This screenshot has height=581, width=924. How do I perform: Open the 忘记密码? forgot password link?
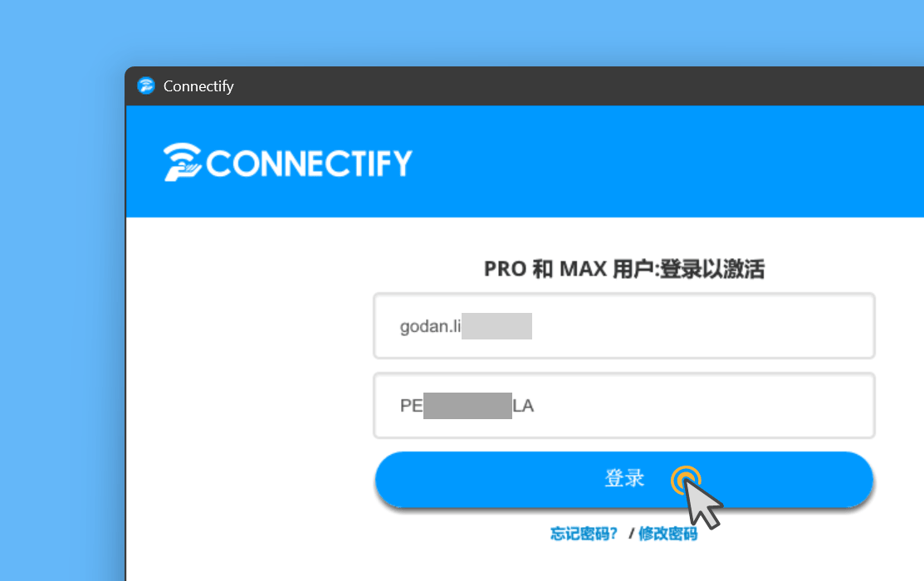tap(584, 534)
